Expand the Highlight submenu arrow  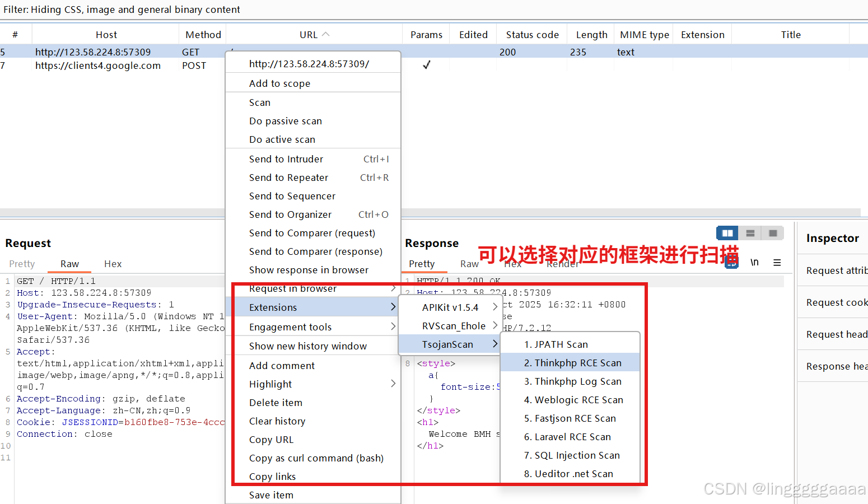tap(393, 384)
